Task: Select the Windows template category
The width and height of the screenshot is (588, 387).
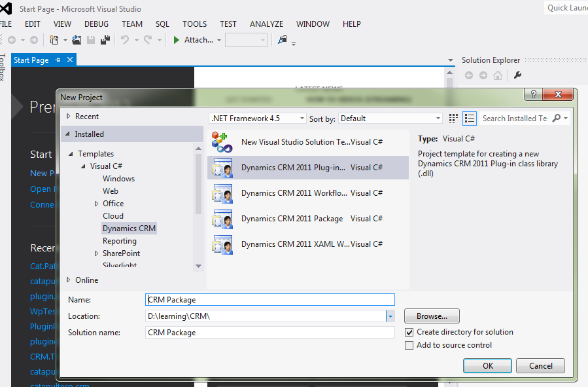Action: coord(118,179)
